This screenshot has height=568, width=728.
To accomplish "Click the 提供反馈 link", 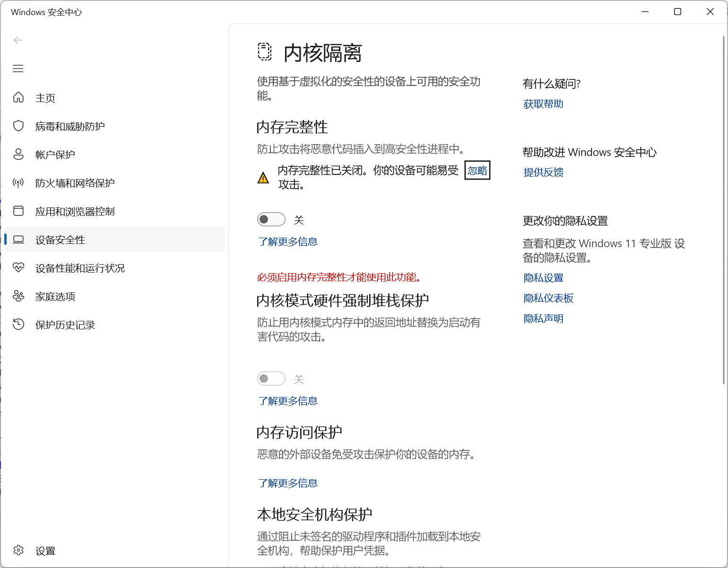I will click(543, 172).
